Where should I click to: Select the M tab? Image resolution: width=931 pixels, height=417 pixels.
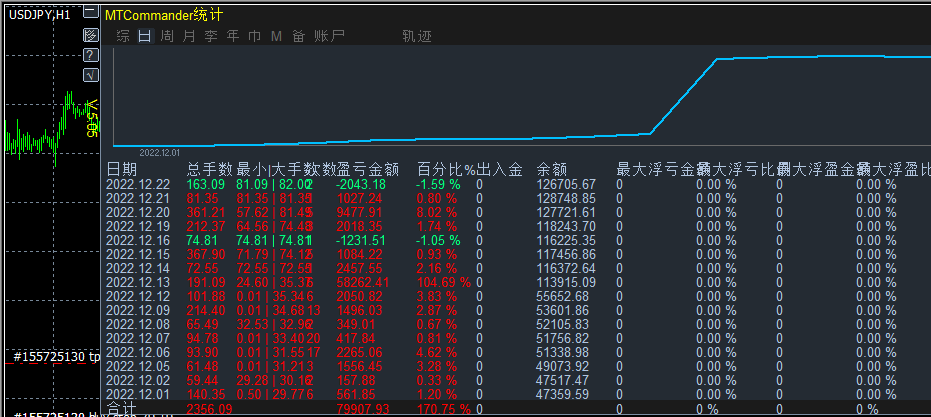click(x=276, y=36)
